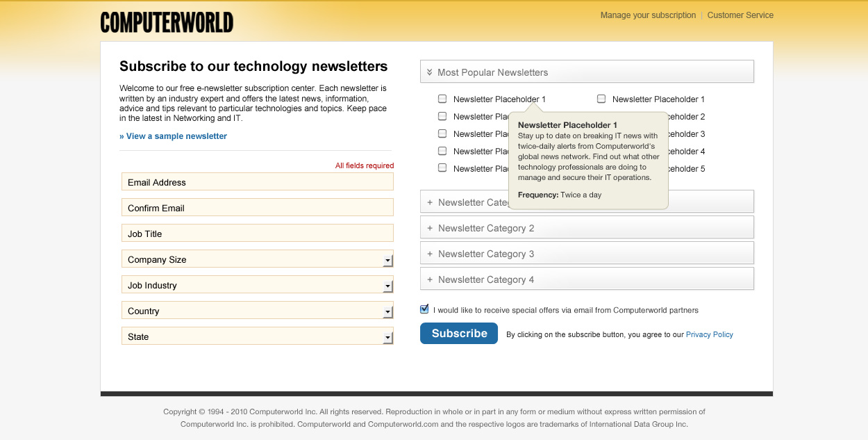Image resolution: width=868 pixels, height=440 pixels.
Task: Check the second-row checkbox in first newsletter column
Action: click(442, 116)
